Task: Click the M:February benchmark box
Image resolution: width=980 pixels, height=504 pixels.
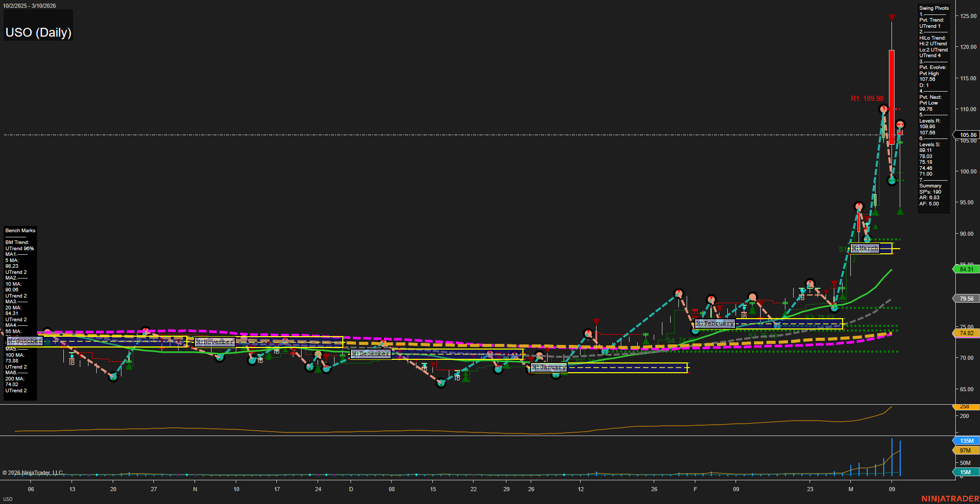Action: pos(715,323)
